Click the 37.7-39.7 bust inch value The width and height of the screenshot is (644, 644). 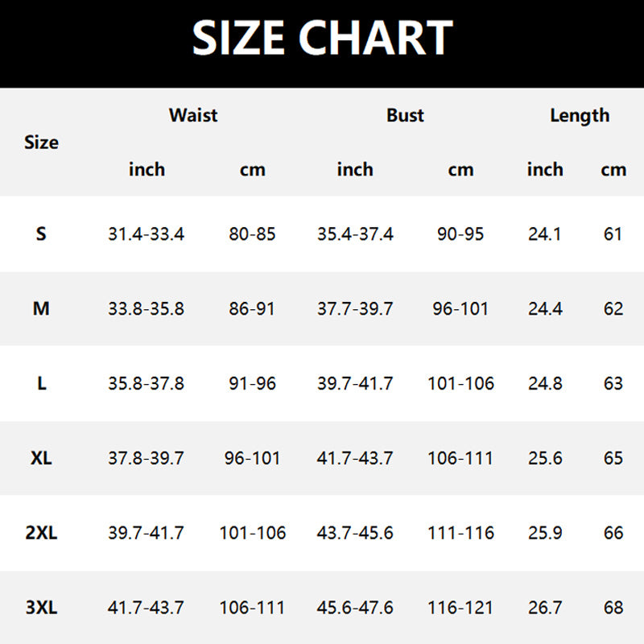tap(355, 309)
